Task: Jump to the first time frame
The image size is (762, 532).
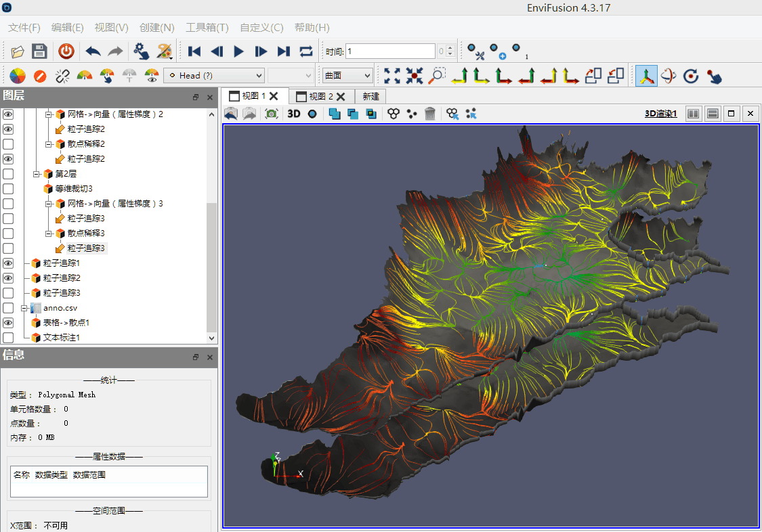Action: coord(194,51)
